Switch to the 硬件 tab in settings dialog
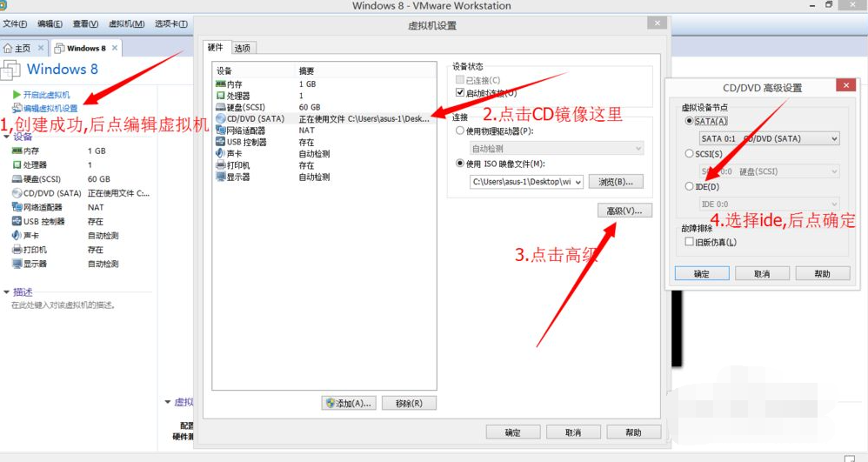This screenshot has height=462, width=868. coord(216,47)
